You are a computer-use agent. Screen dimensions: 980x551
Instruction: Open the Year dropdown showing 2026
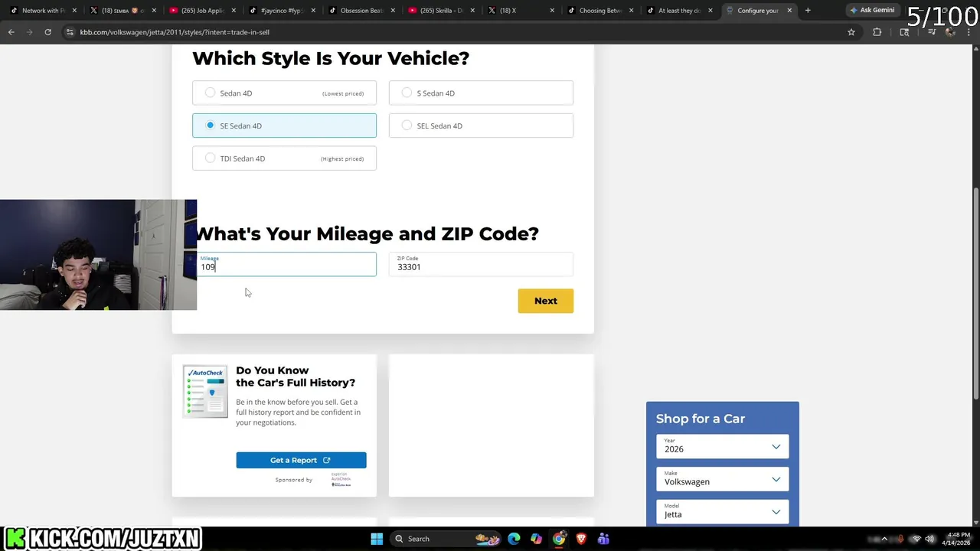coord(722,446)
